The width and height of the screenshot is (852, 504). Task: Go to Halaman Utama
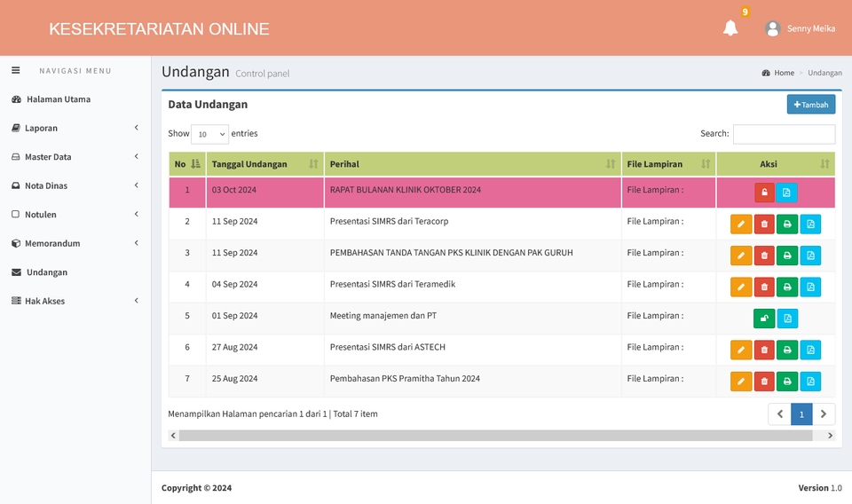pos(75,99)
